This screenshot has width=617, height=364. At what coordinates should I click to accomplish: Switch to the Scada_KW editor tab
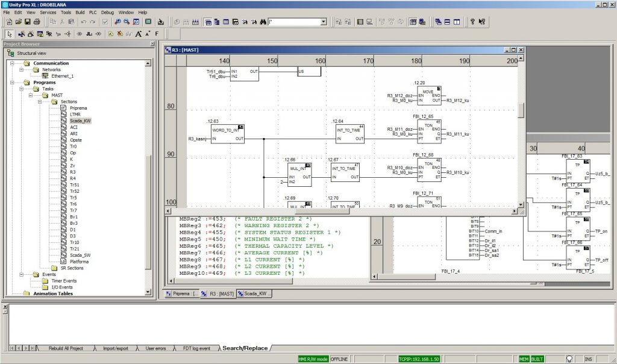[255, 293]
